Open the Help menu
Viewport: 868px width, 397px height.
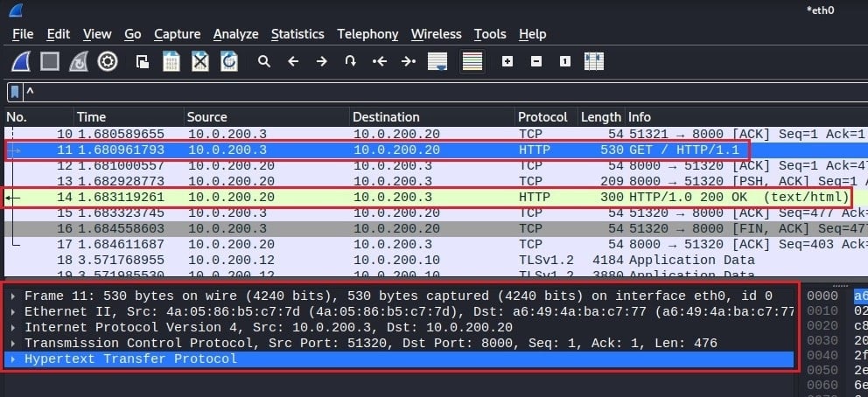pyautogui.click(x=533, y=34)
